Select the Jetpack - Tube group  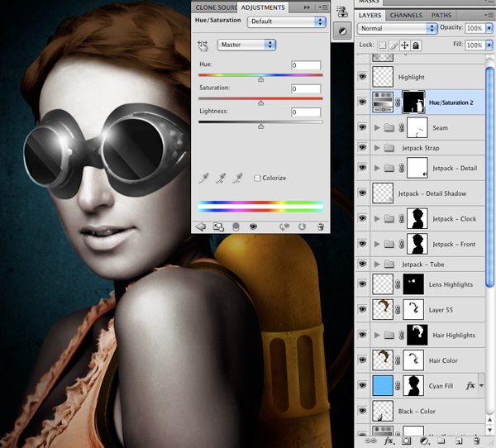tap(421, 265)
